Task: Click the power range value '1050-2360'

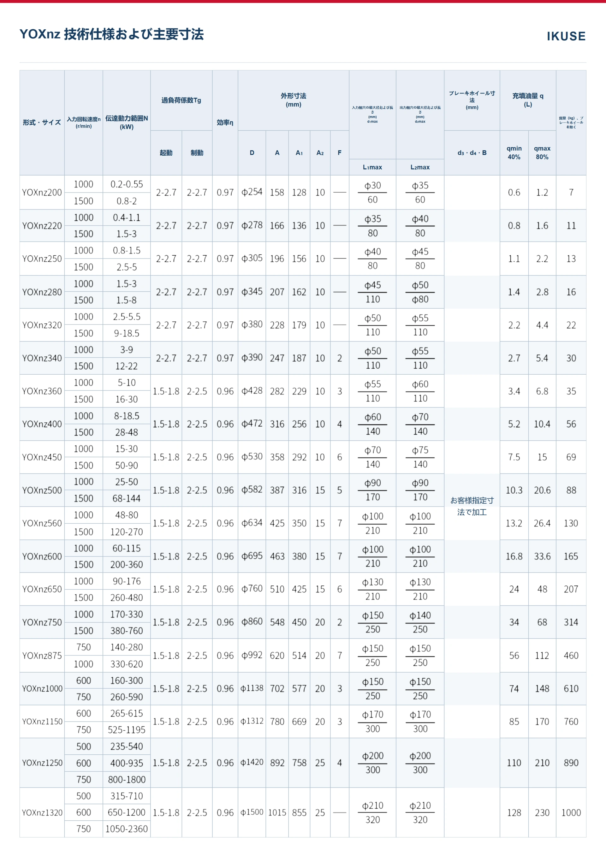Action: click(x=127, y=829)
